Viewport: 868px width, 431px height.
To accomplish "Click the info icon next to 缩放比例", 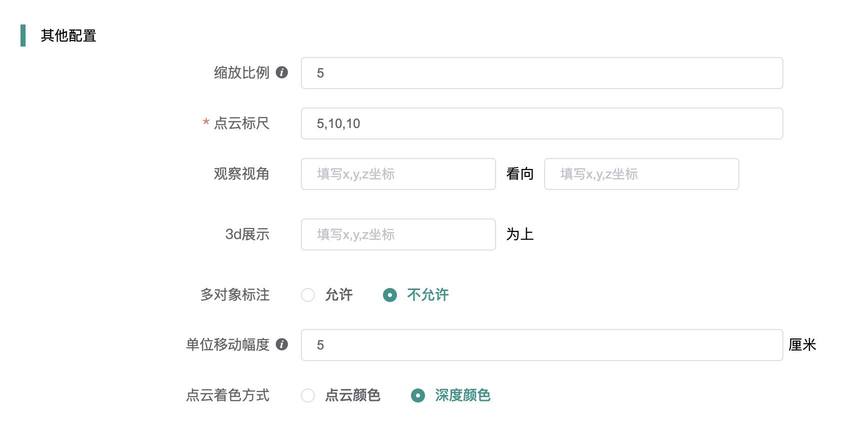I will (x=282, y=72).
